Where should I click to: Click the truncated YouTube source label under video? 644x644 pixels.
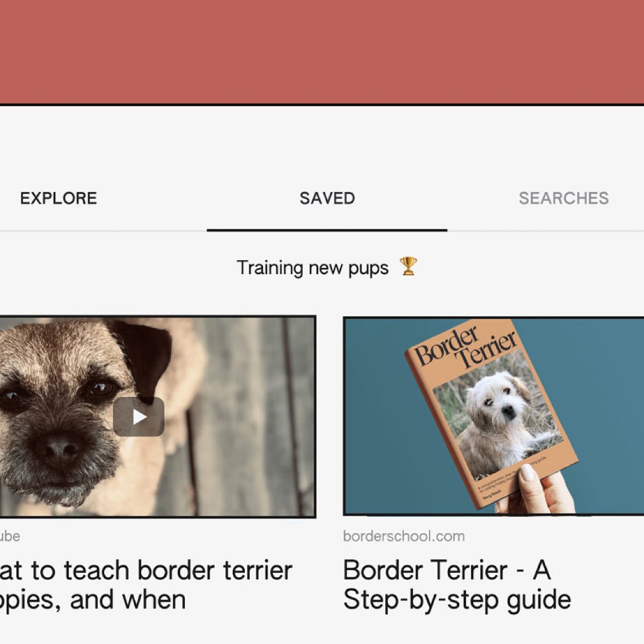click(10, 536)
